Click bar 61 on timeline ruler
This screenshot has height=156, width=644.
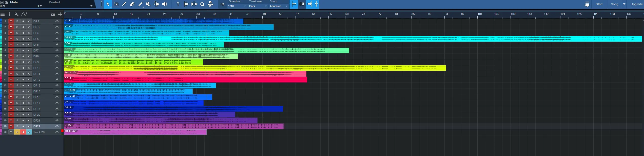[314, 14]
